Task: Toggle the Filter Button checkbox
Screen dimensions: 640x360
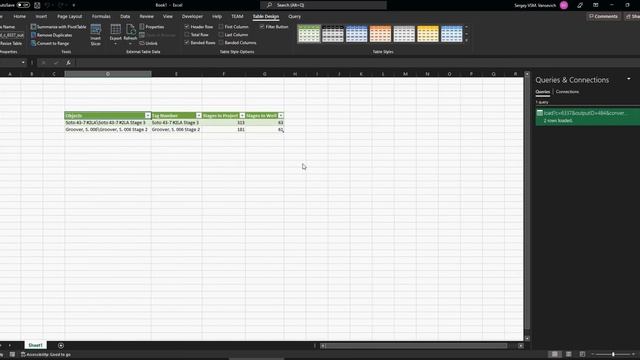Action: tap(262, 27)
